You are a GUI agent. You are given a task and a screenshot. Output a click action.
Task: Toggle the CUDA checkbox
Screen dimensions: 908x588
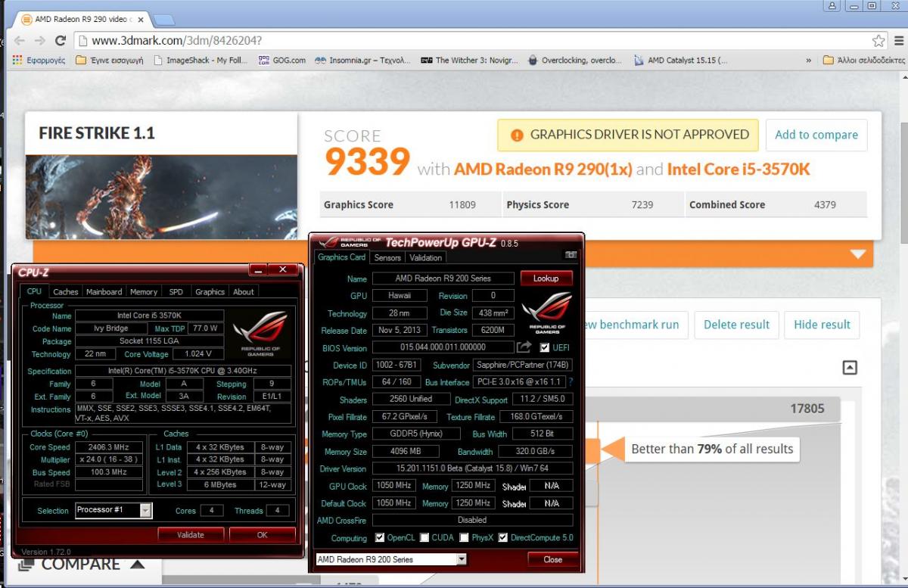424,538
